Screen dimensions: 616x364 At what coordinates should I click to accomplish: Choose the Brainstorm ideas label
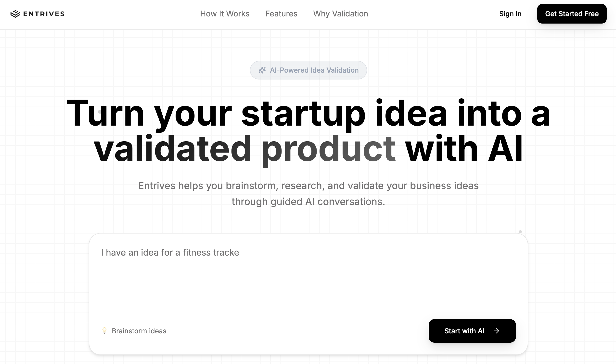139,331
